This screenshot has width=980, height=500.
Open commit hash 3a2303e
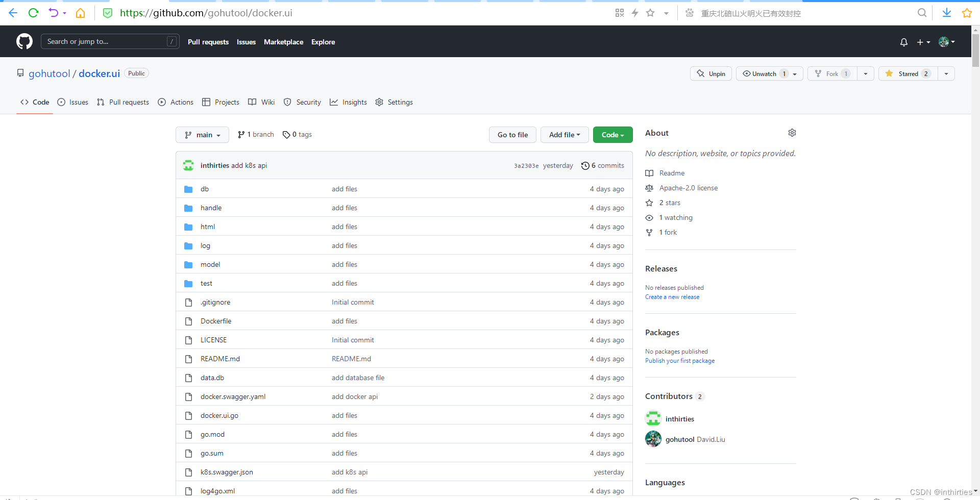point(526,166)
